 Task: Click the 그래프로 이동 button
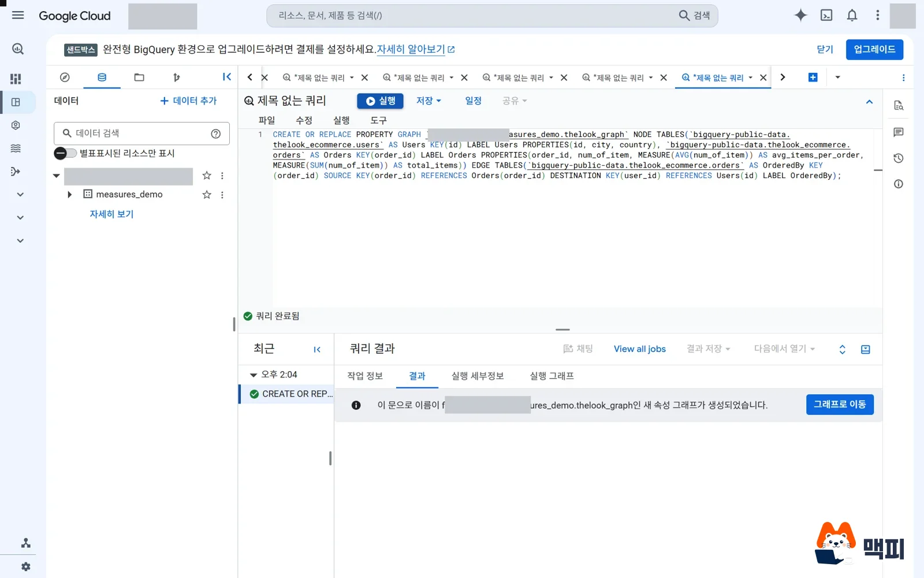(840, 405)
